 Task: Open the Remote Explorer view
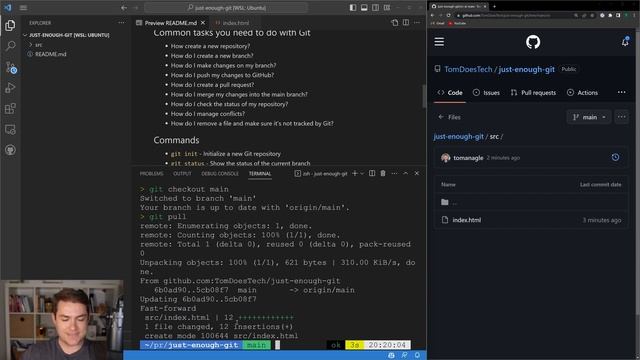point(10,129)
